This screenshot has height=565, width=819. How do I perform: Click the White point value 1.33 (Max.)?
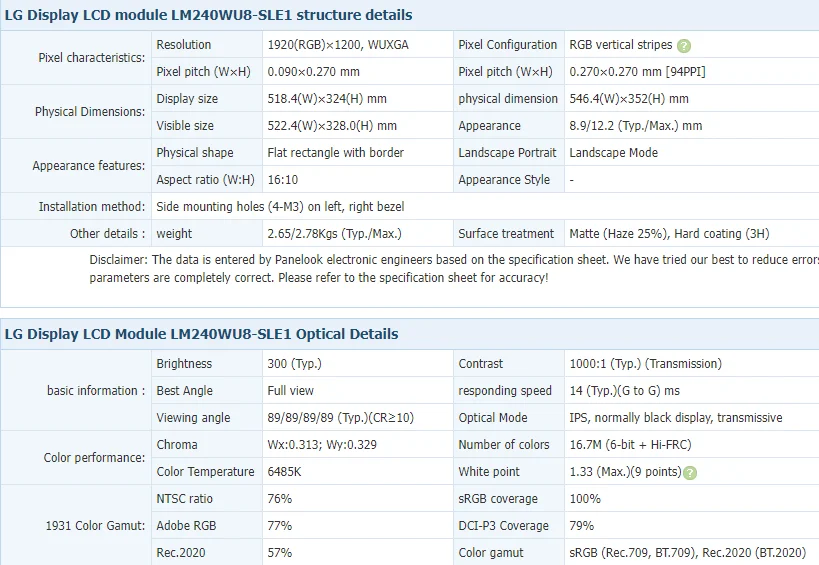pos(625,472)
